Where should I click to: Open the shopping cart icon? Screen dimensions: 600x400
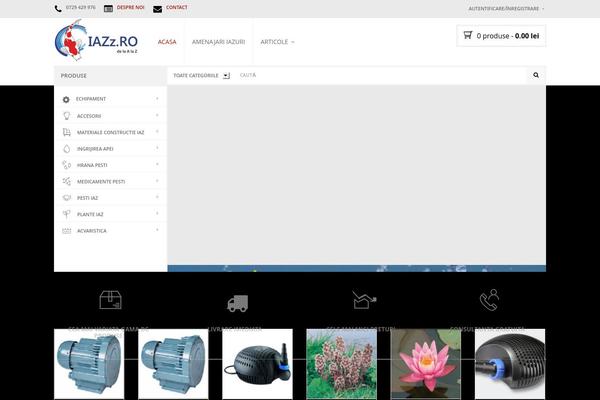(x=468, y=35)
